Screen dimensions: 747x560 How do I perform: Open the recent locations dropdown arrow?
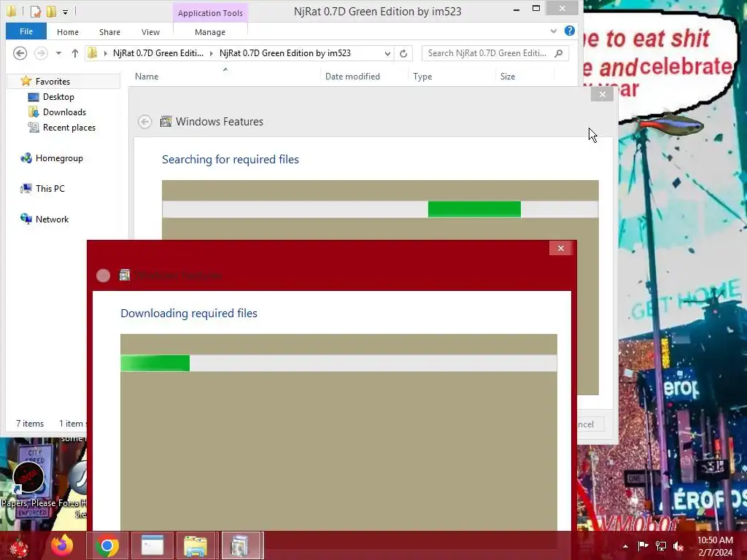(58, 53)
